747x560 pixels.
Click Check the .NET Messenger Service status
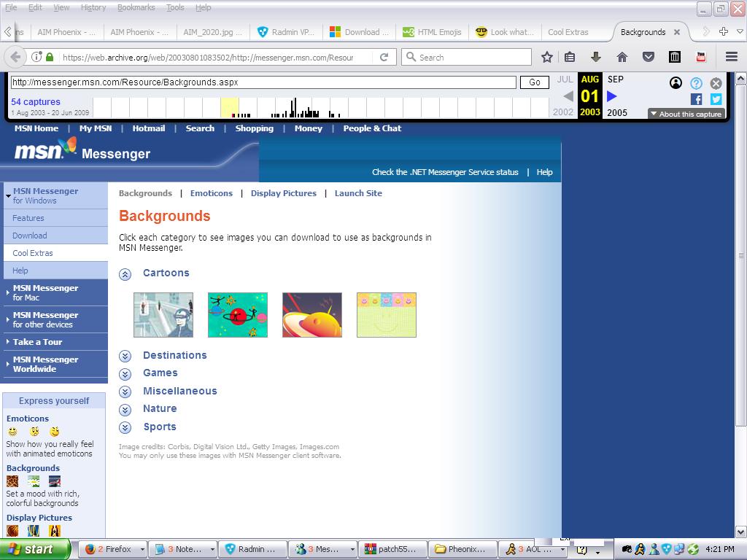click(445, 172)
